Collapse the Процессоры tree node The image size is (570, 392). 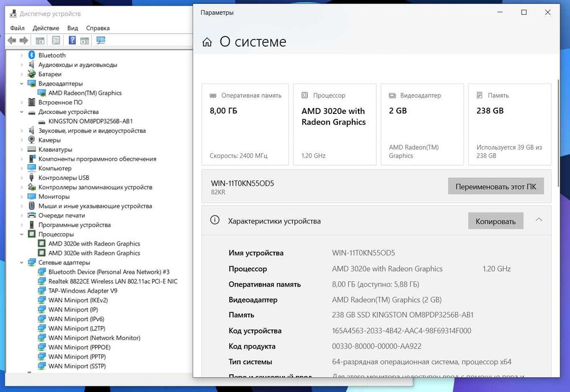click(x=22, y=234)
